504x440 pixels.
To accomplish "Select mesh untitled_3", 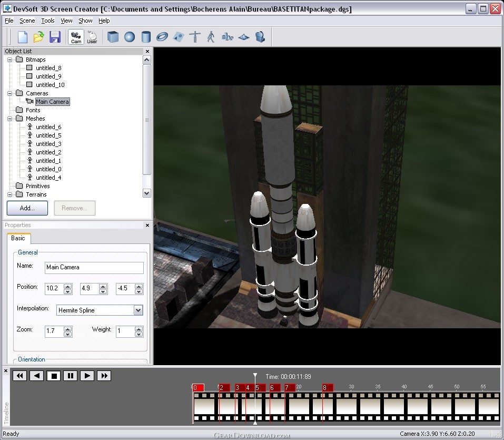I will click(48, 144).
